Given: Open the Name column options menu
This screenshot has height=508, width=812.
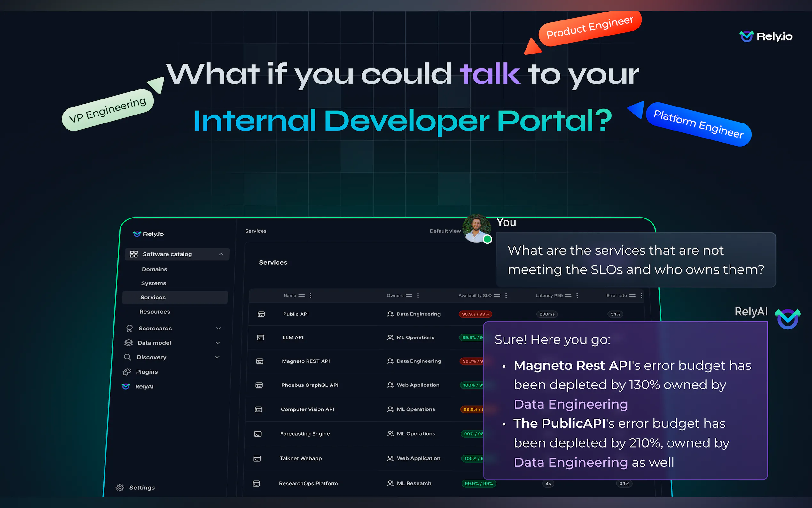Looking at the screenshot, I should (x=311, y=296).
